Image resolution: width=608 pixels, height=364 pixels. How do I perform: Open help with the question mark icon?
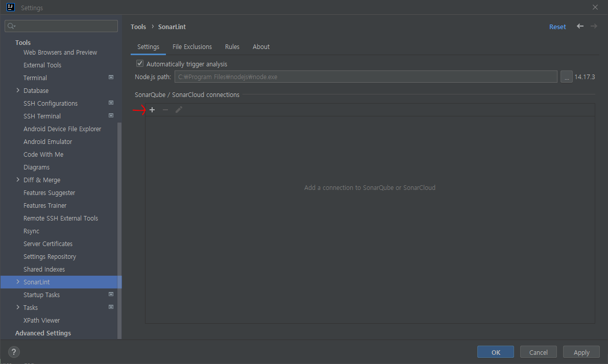pyautogui.click(x=14, y=352)
